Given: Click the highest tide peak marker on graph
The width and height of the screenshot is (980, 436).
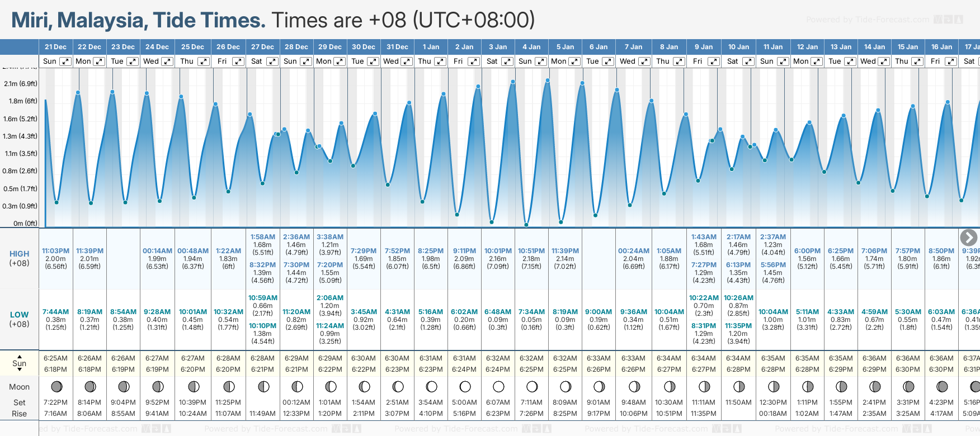Looking at the screenshot, I should tap(548, 80).
